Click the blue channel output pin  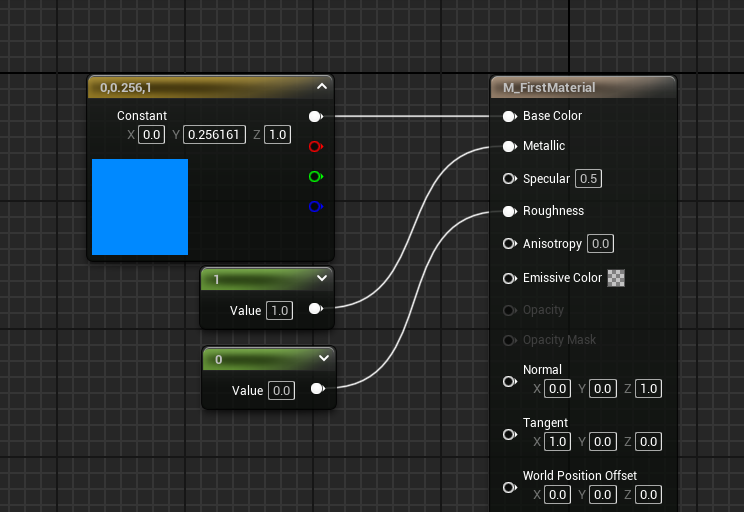pyautogui.click(x=316, y=206)
